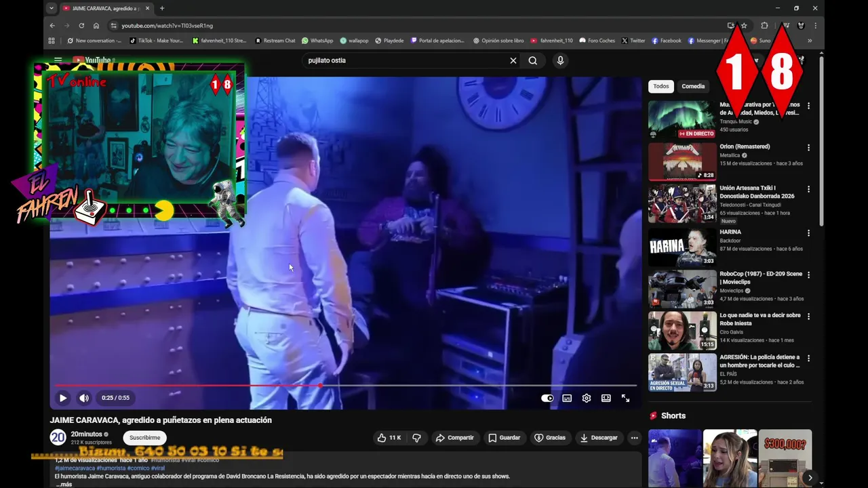Open the WhatsApp bookmark
This screenshot has width=868, height=488.
tap(317, 41)
